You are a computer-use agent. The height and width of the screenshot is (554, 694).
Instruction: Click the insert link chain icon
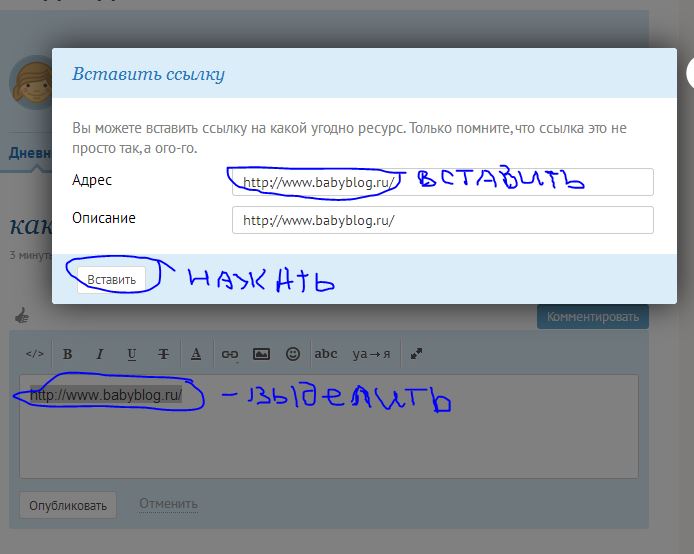[230, 354]
